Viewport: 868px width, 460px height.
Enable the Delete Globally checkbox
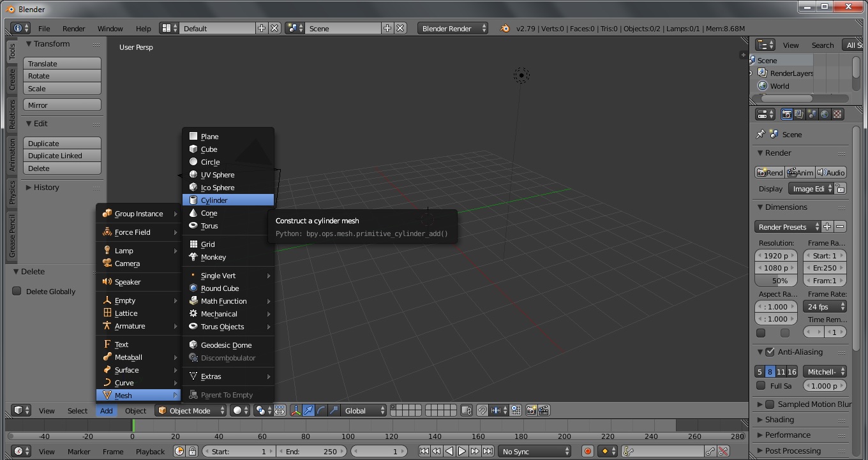tap(17, 291)
